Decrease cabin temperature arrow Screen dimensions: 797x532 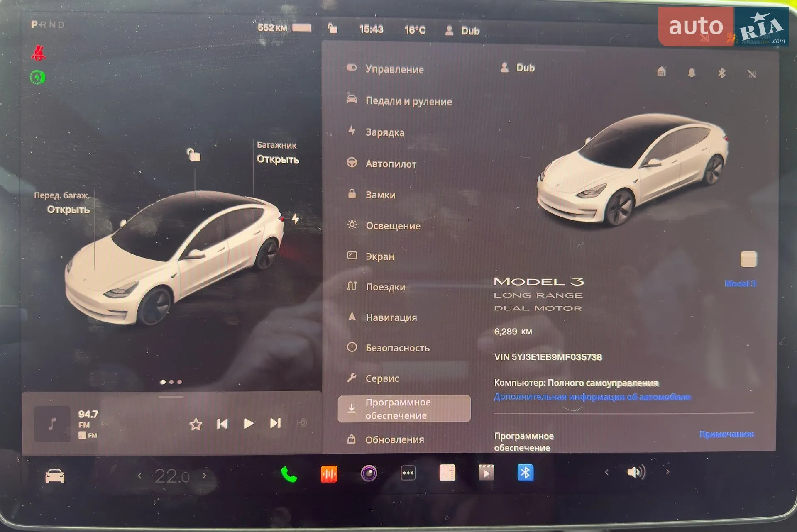[140, 476]
